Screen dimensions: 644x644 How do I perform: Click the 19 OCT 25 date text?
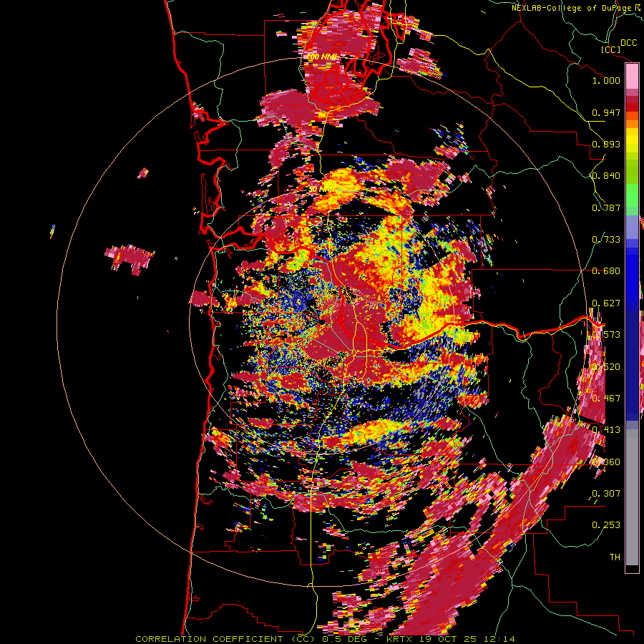448,639
